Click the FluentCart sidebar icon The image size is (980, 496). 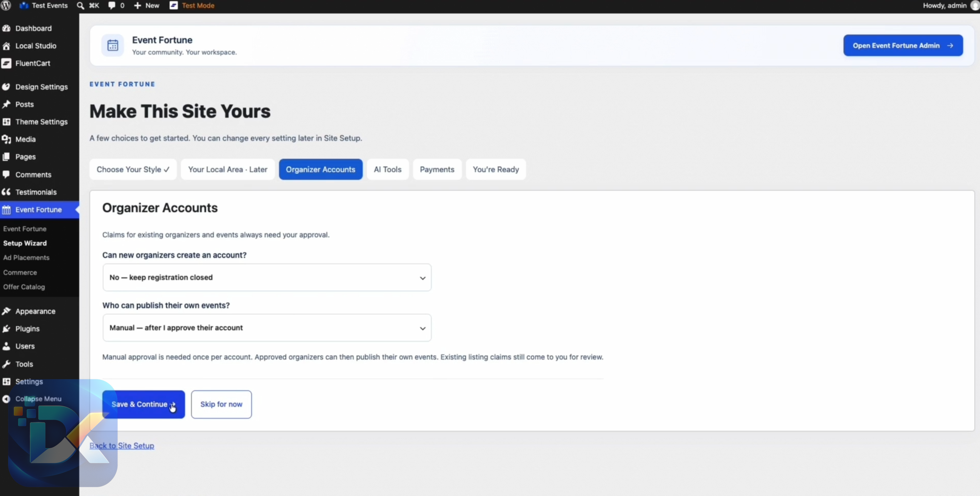click(x=6, y=63)
